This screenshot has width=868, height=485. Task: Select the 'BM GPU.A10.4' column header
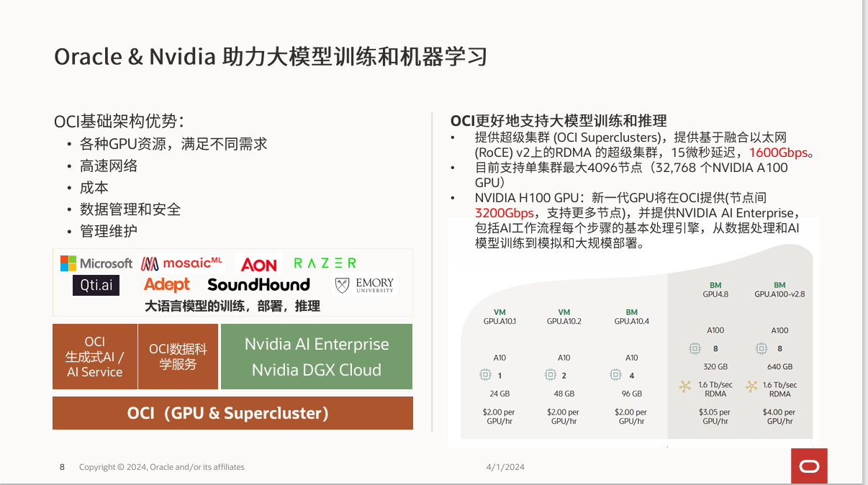pyautogui.click(x=632, y=317)
